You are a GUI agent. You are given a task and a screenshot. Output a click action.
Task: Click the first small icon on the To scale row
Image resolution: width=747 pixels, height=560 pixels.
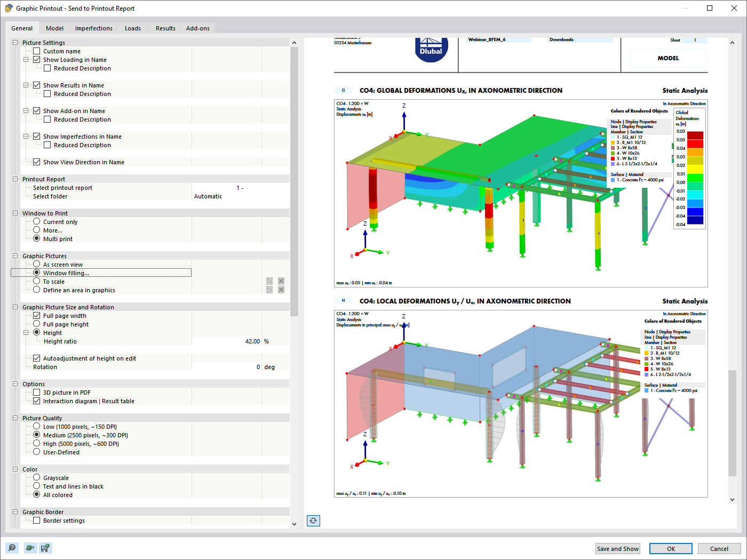coord(269,281)
